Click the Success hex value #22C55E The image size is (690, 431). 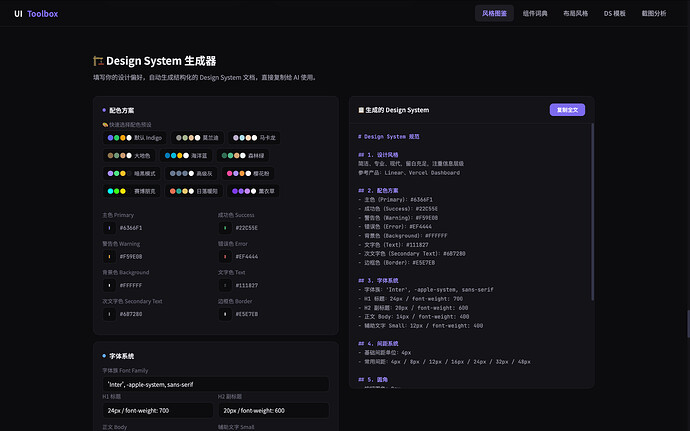[246, 228]
